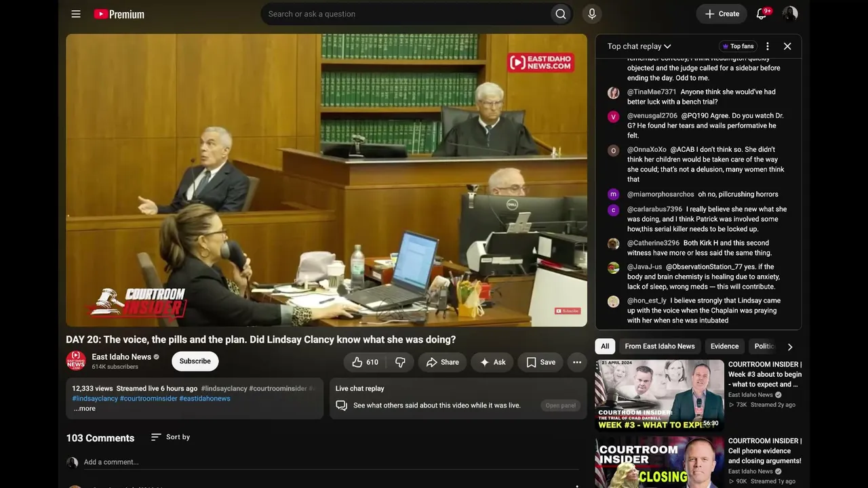Screen dimensions: 868x488
Task: Open more actions ellipsis under video
Action: (577, 362)
